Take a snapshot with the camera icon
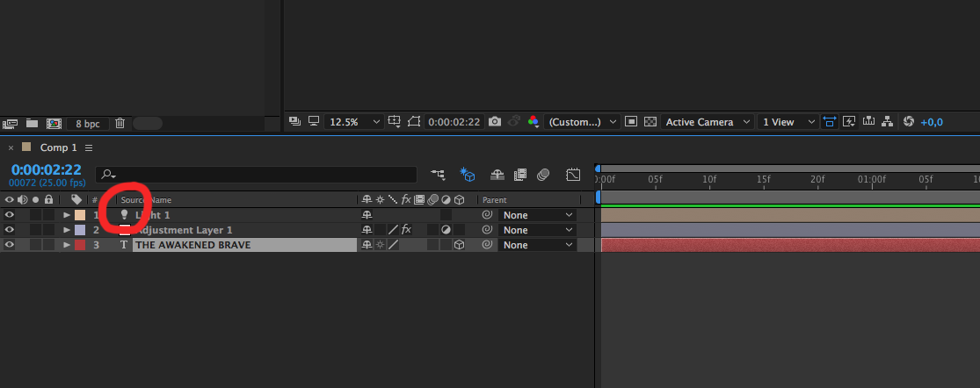 [495, 122]
